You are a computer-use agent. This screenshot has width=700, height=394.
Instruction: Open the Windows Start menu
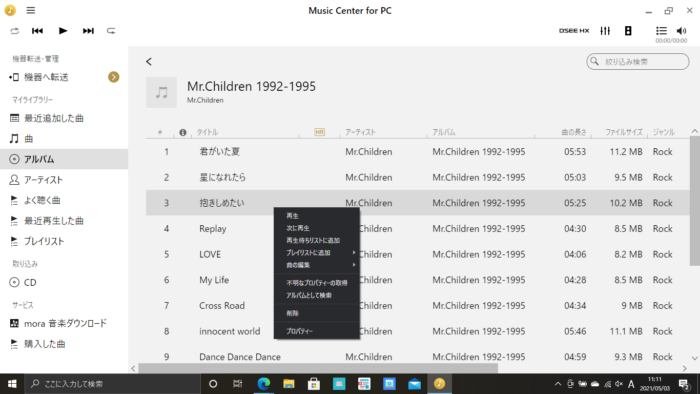(x=12, y=384)
